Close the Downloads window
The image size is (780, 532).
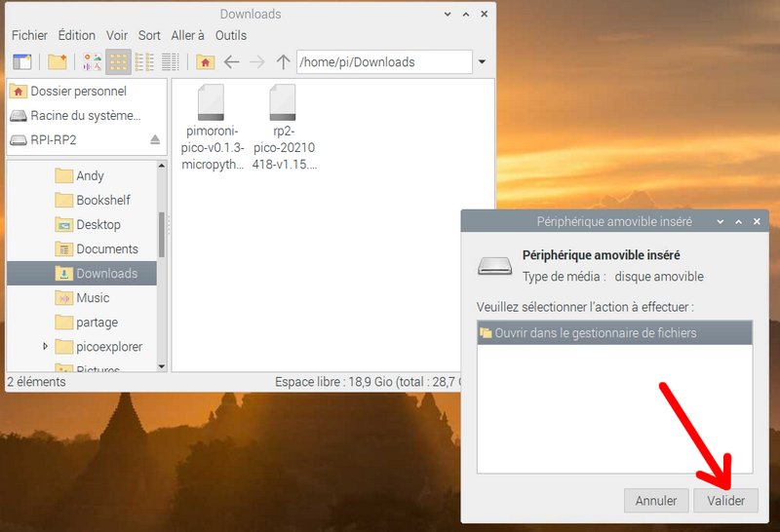[484, 14]
